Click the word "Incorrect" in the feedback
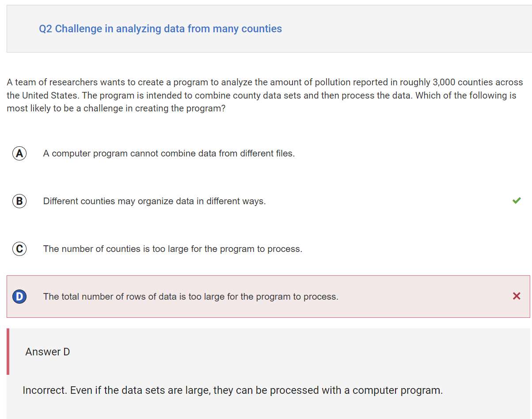The height and width of the screenshot is (419, 532). point(44,390)
